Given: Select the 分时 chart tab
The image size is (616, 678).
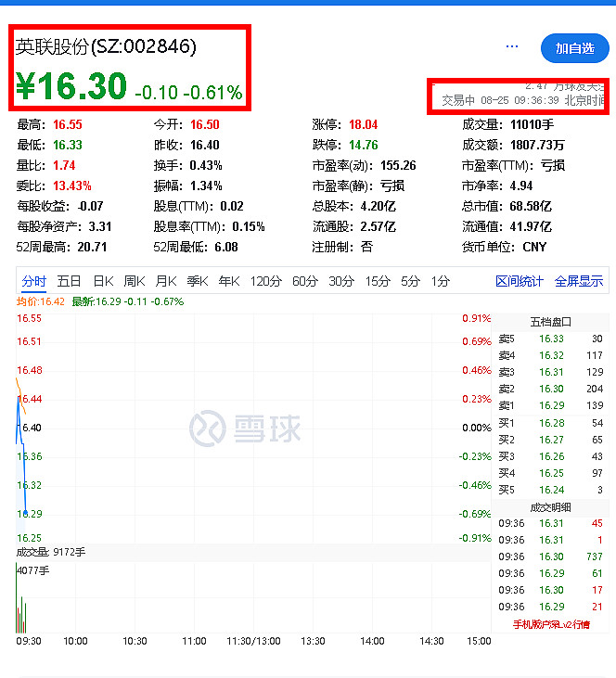Looking at the screenshot, I should [33, 281].
